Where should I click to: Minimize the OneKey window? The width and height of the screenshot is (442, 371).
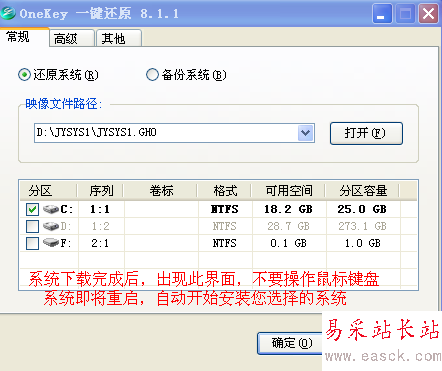[382, 14]
